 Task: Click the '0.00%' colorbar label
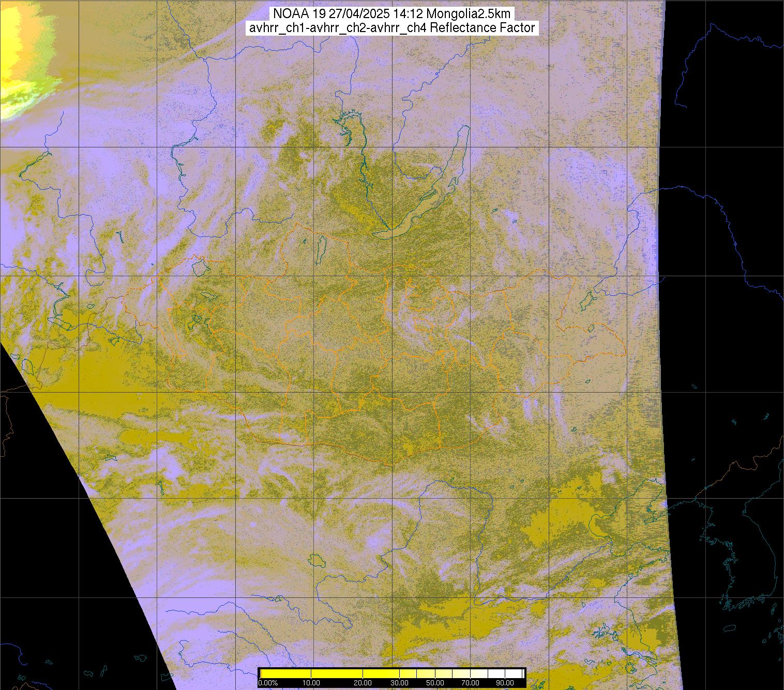pyautogui.click(x=268, y=683)
